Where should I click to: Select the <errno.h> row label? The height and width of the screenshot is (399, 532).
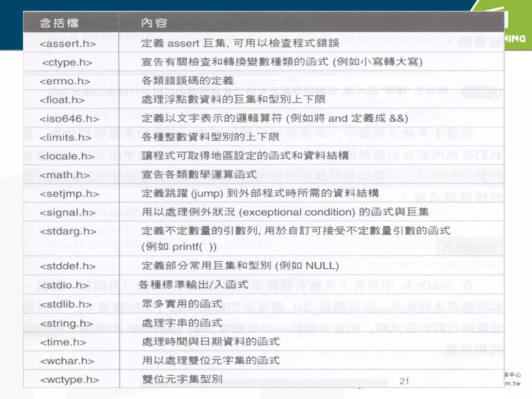65,81
